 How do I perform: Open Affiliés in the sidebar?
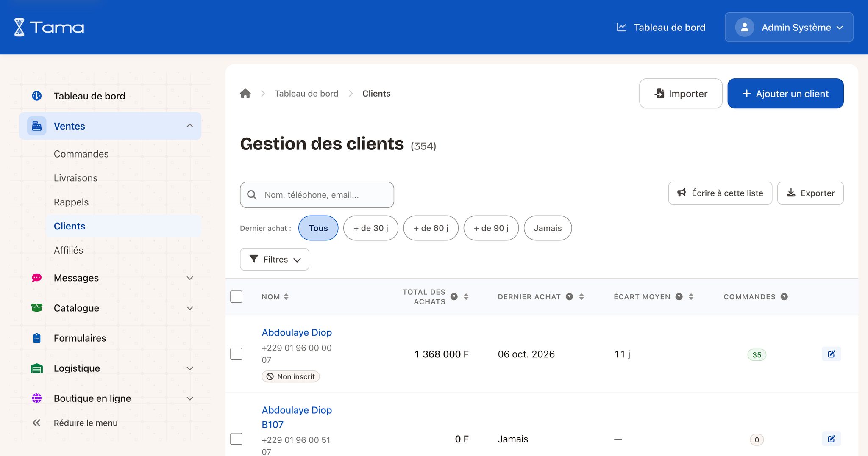68,250
